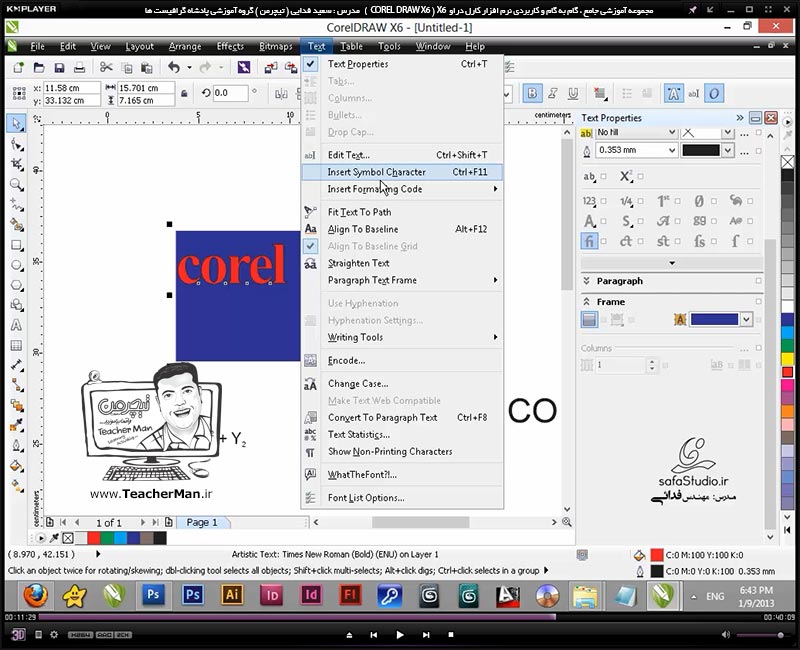Screen dimensions: 800x650
Task: Open Flash from the taskbar
Action: pos(350,595)
